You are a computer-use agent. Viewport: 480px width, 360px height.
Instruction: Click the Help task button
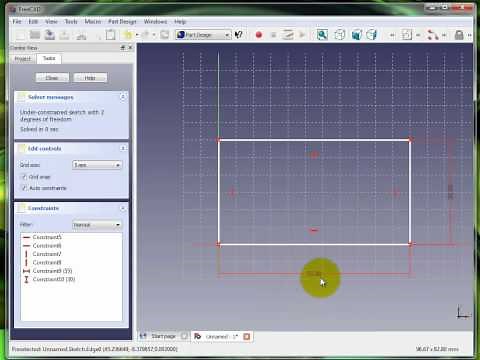click(90, 78)
